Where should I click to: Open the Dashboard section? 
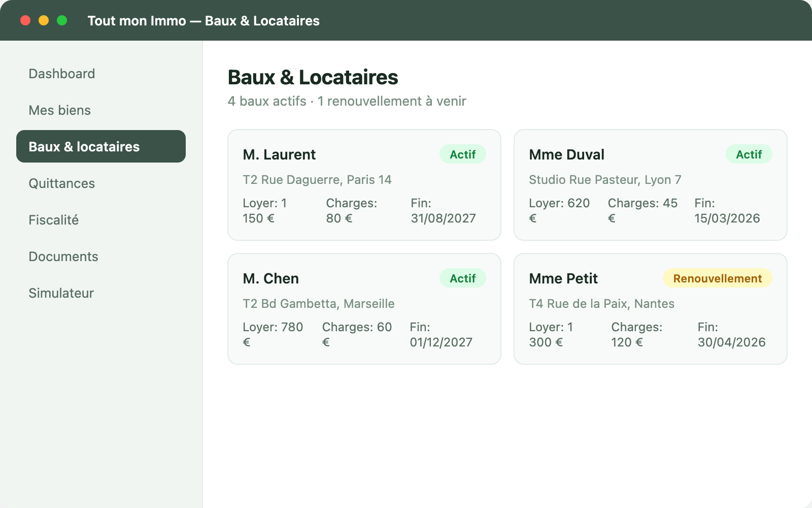101,73
